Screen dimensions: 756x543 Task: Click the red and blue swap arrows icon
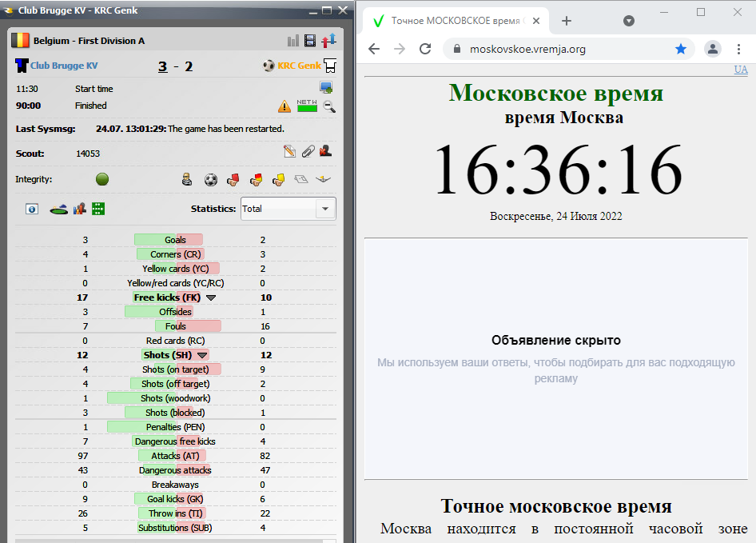pyautogui.click(x=328, y=41)
